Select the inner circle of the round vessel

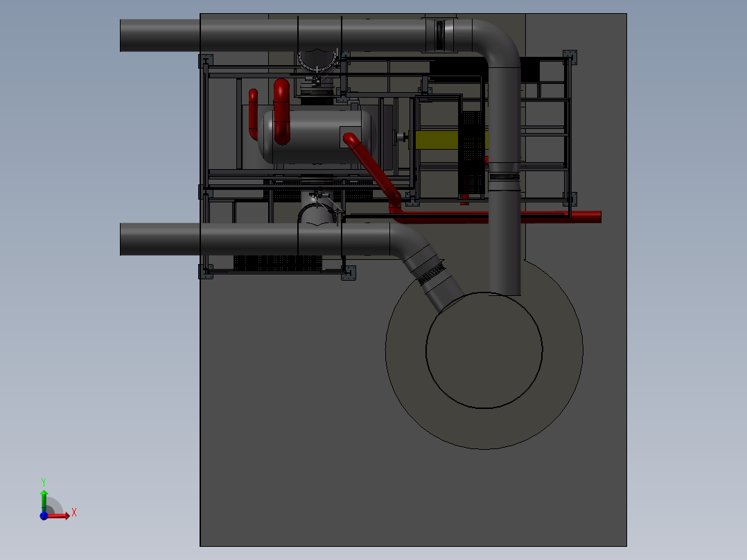click(x=484, y=350)
